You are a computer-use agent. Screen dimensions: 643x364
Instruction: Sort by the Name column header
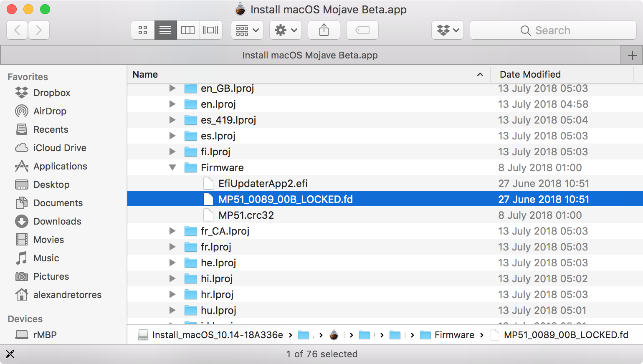308,74
